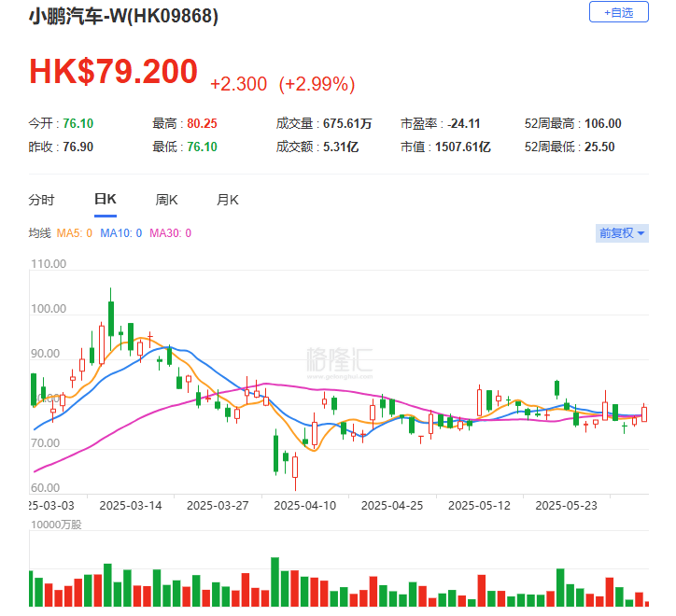Add stock via +自选 button
The height and width of the screenshot is (616, 676).
[x=618, y=12]
